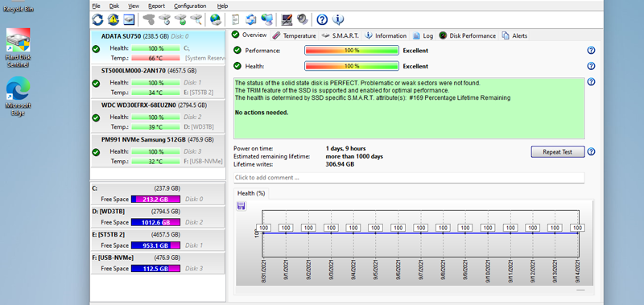Image resolution: width=644 pixels, height=305 pixels.
Task: Click help icon beside Health bar
Action: (x=591, y=66)
